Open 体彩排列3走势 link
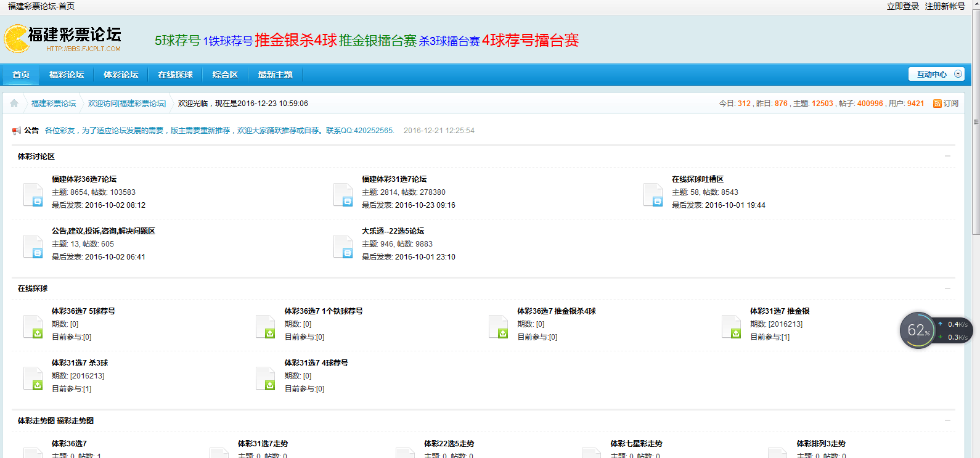The width and height of the screenshot is (980, 458). (821, 444)
